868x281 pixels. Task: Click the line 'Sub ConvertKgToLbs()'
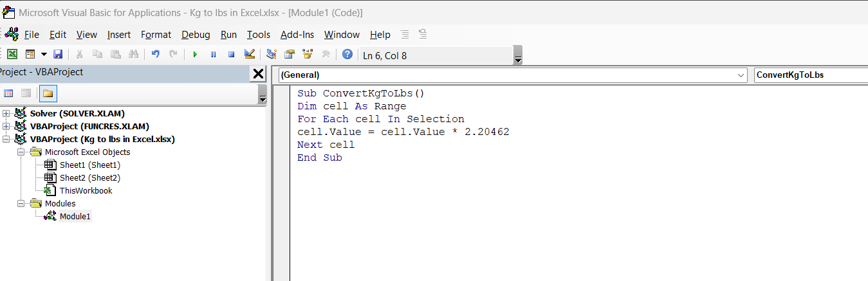(361, 93)
